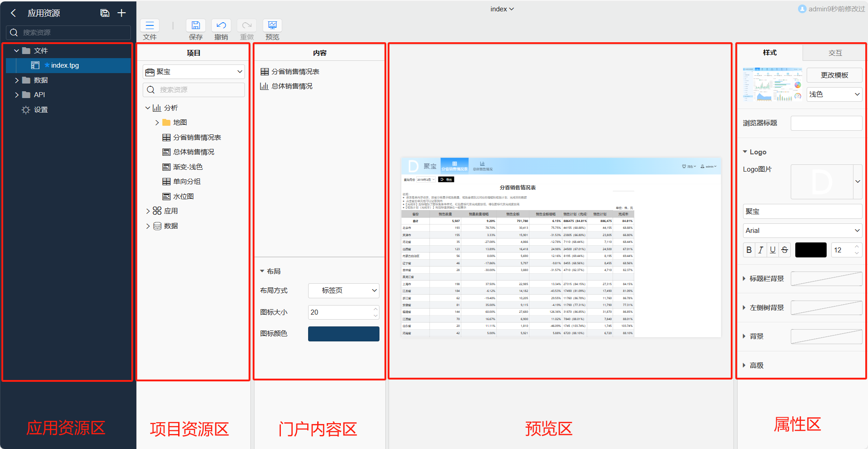Click the 重做 redo toolbar icon
Screen dimensions: 868x449
(x=247, y=25)
